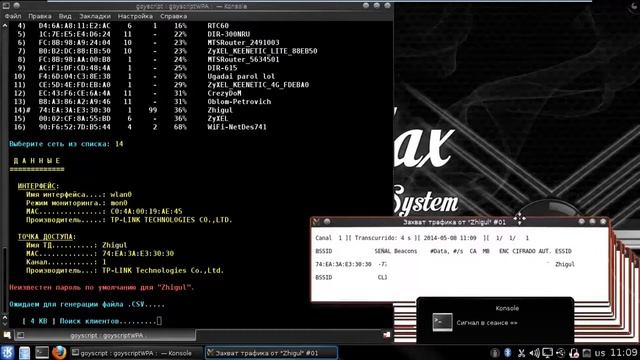Viewport: 640px width, 360px height.
Task: Click 'MTSRouter_5634501' entry
Action: (x=243, y=60)
